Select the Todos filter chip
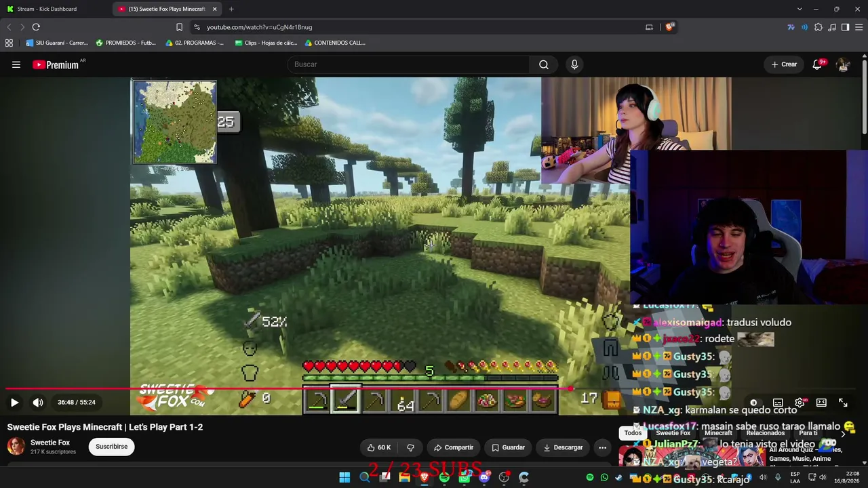The image size is (868, 488). 633,433
